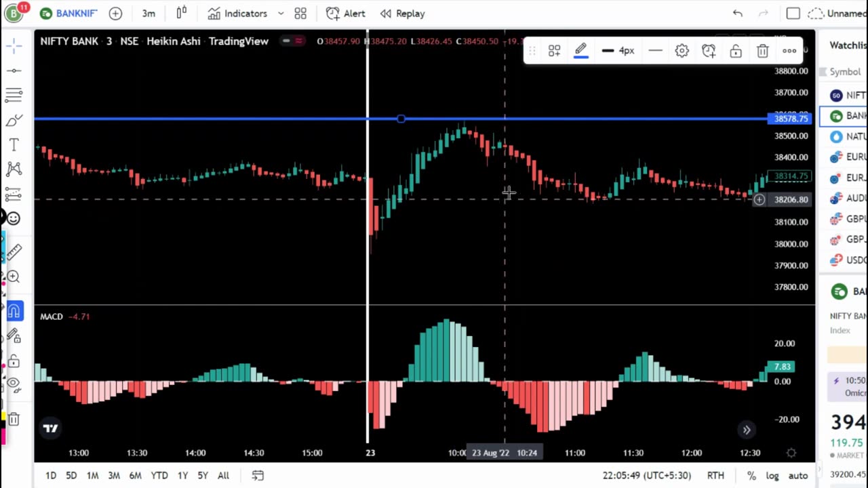Create an Alert from top toolbar
Viewport: 868px width, 488px height.
click(x=345, y=13)
